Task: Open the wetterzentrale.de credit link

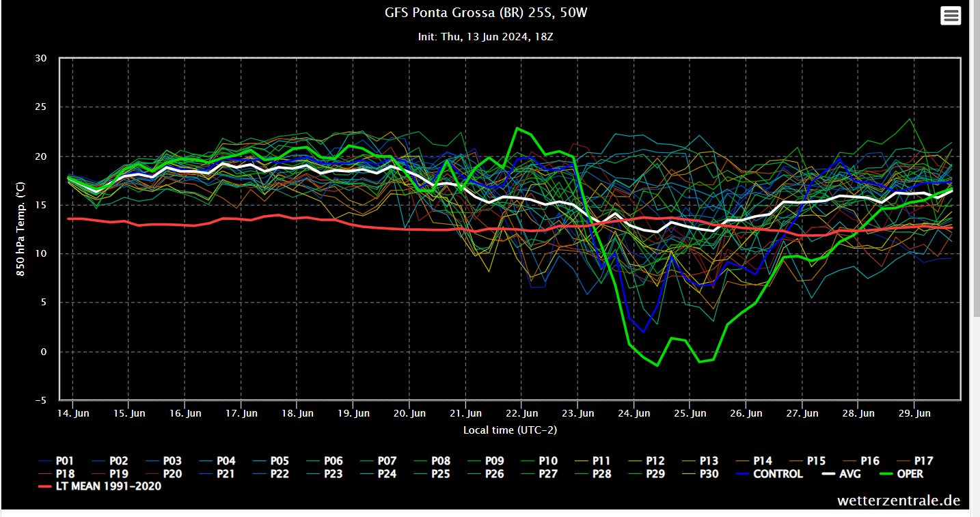Action: [x=898, y=501]
